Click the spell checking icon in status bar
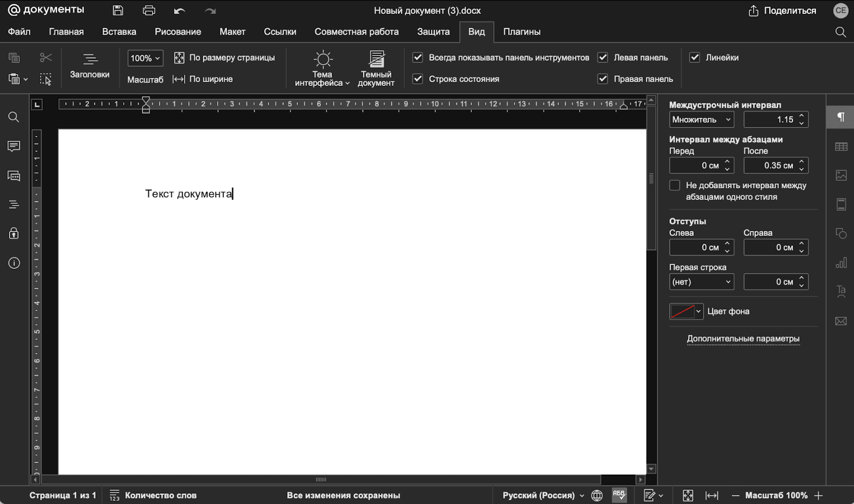The height and width of the screenshot is (504, 854). tap(619, 495)
